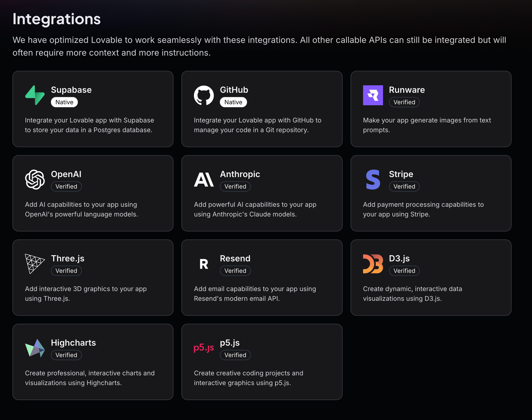The height and width of the screenshot is (420, 532).
Task: Open the p5.js integration title
Action: pos(230,343)
